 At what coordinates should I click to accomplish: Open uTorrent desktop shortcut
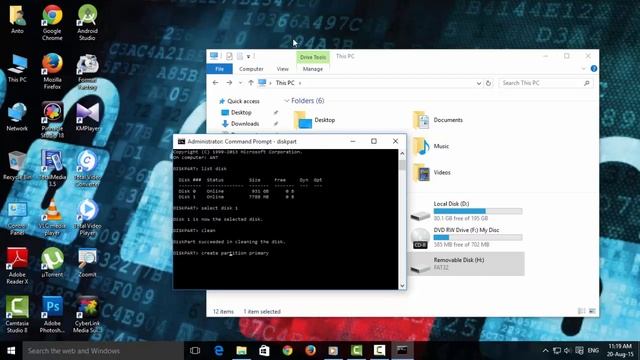click(x=52, y=263)
